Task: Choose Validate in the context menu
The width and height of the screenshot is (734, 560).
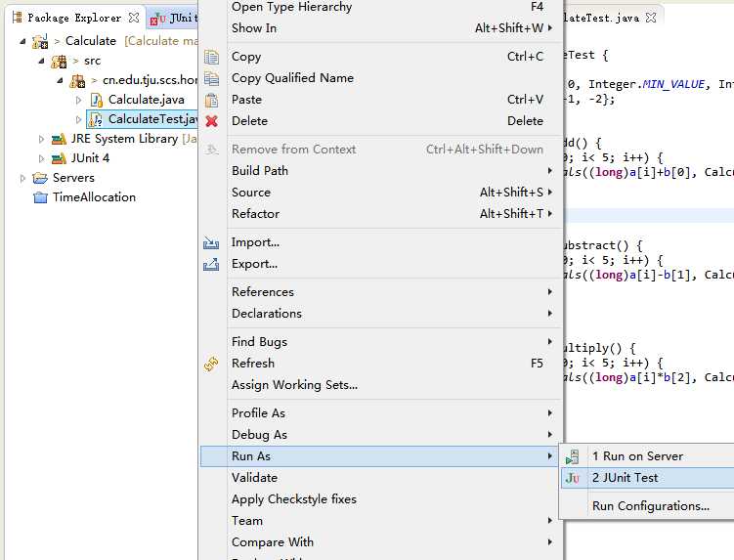Action: (x=381, y=478)
